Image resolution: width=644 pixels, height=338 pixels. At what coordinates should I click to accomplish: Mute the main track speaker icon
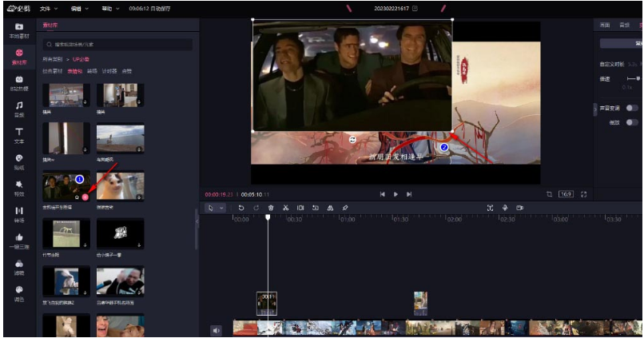(216, 330)
